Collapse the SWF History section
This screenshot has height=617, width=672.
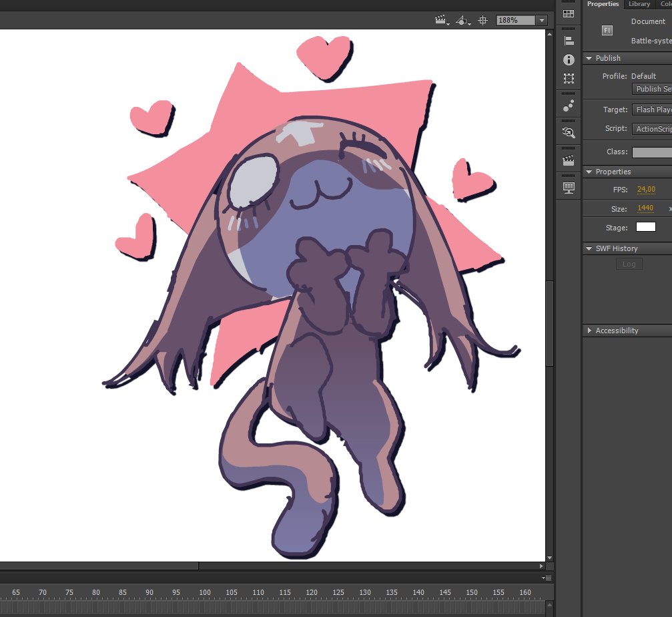point(589,248)
